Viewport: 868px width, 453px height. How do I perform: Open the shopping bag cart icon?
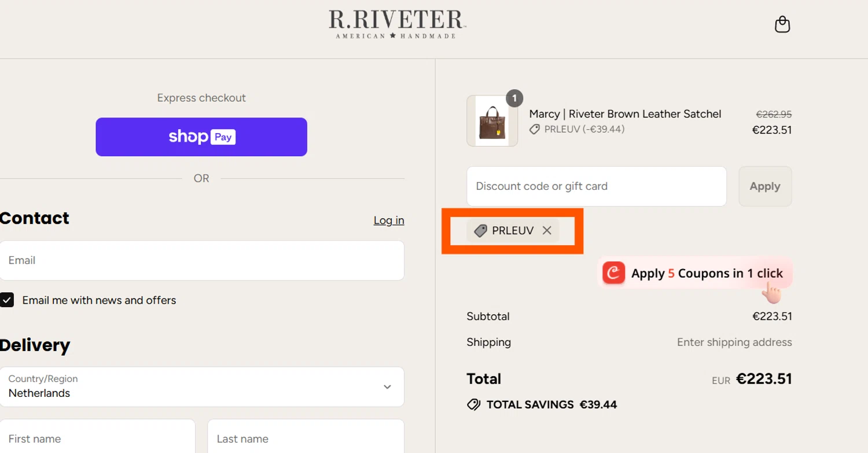click(x=782, y=24)
